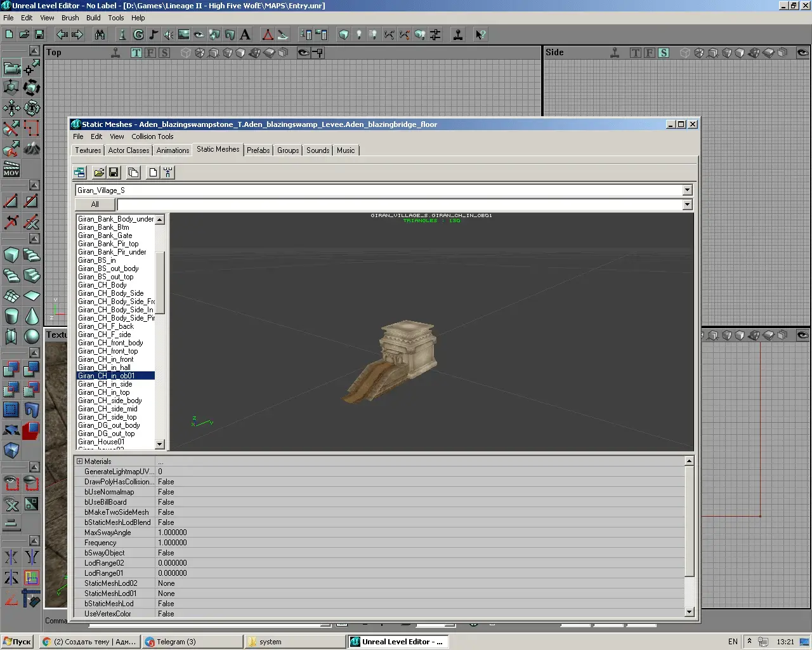Collapse the selection visibility section arrow

34,467
